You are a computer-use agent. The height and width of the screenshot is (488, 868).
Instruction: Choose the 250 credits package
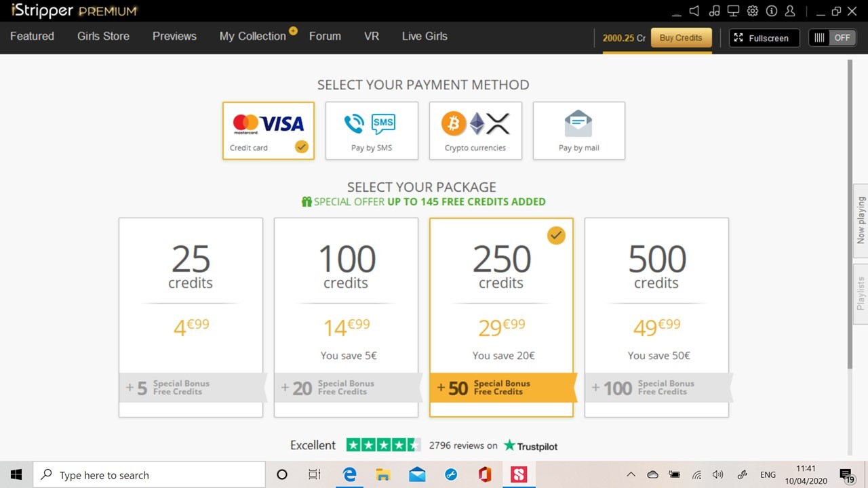pyautogui.click(x=501, y=317)
